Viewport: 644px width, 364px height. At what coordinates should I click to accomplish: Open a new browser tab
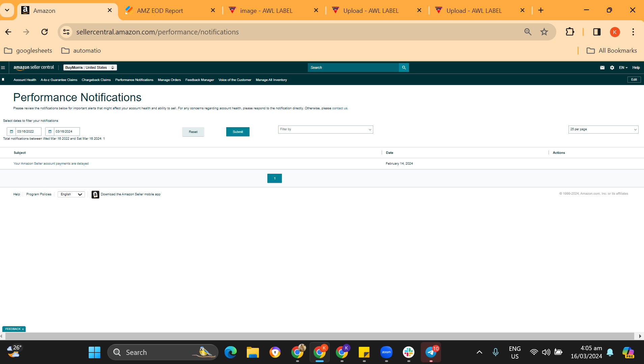[541, 10]
